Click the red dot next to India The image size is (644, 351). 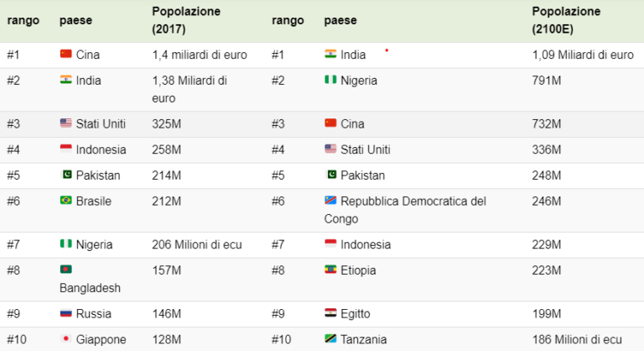pyautogui.click(x=387, y=50)
